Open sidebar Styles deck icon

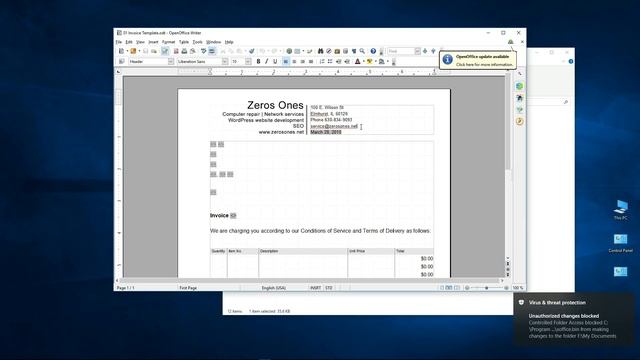(x=519, y=98)
